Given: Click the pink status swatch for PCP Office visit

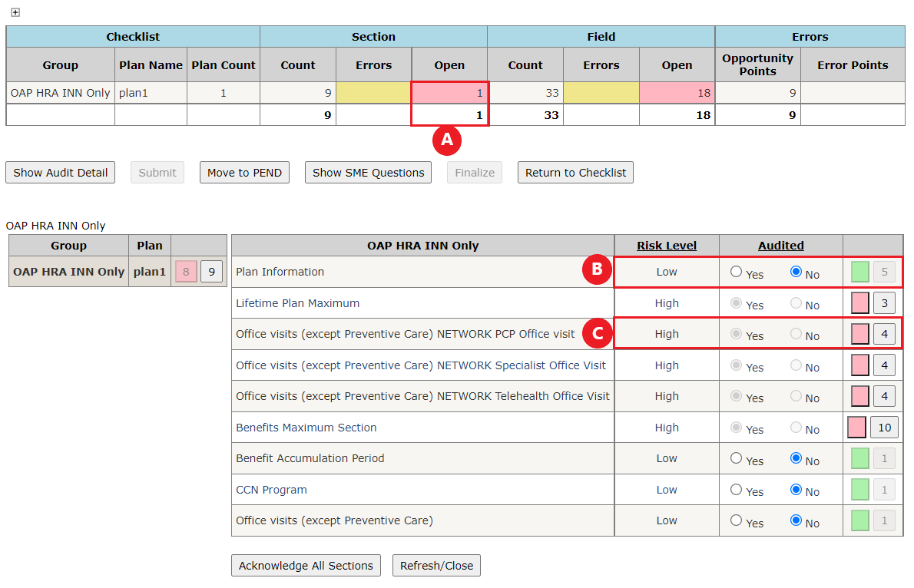Looking at the screenshot, I should pos(859,334).
